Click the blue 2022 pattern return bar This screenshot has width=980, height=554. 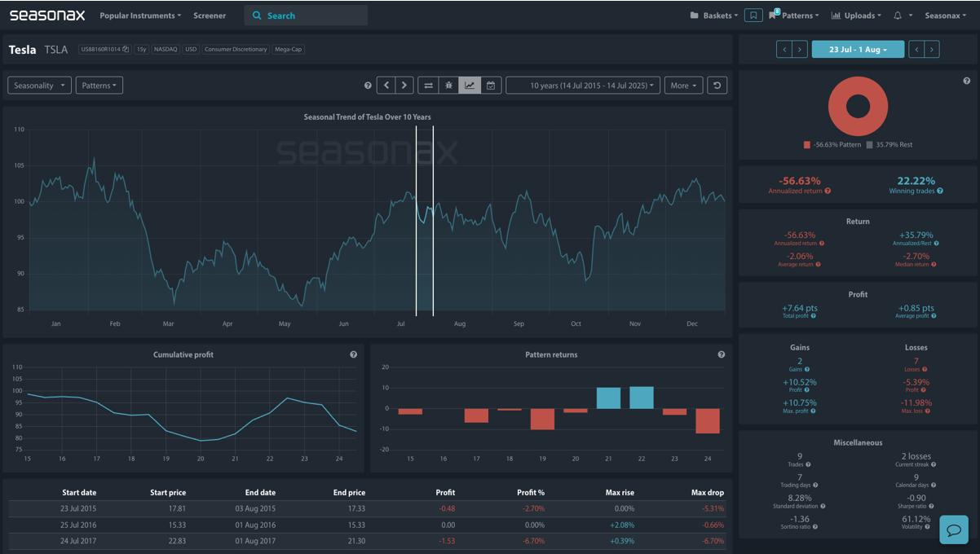pyautogui.click(x=642, y=398)
